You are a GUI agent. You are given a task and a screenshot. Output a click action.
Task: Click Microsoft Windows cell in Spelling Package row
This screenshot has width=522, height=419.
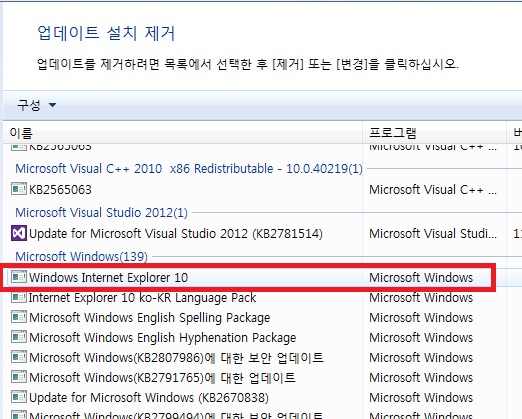[x=421, y=318]
